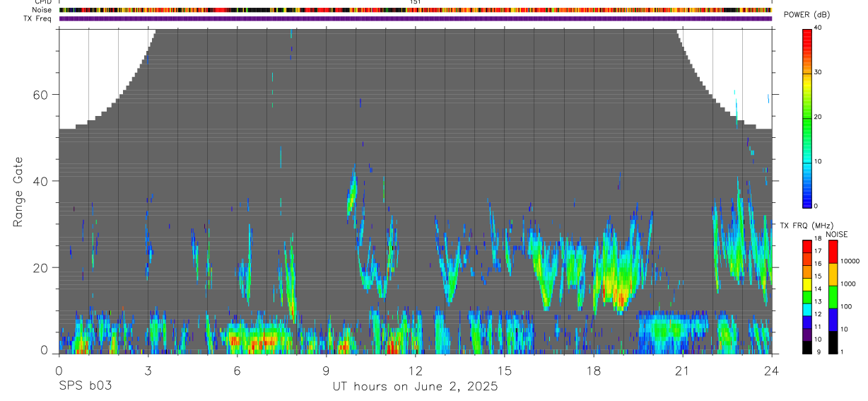Image resolution: width=868 pixels, height=401 pixels.
Task: Select the green 100 block in NOISE legend
Action: (833, 297)
